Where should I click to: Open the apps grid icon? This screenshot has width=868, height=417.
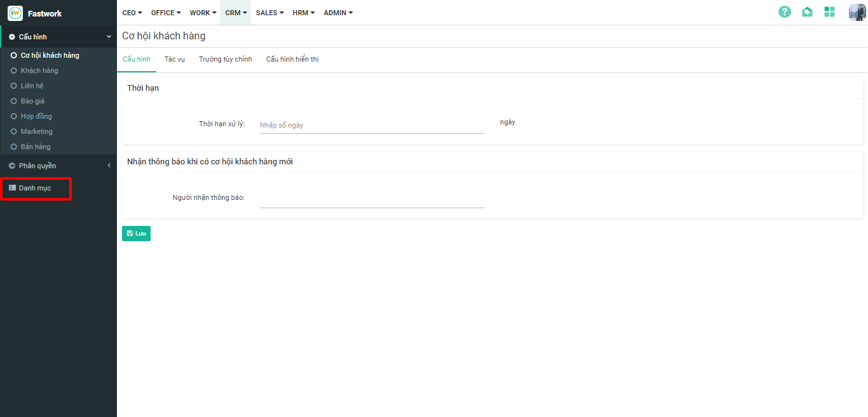829,12
